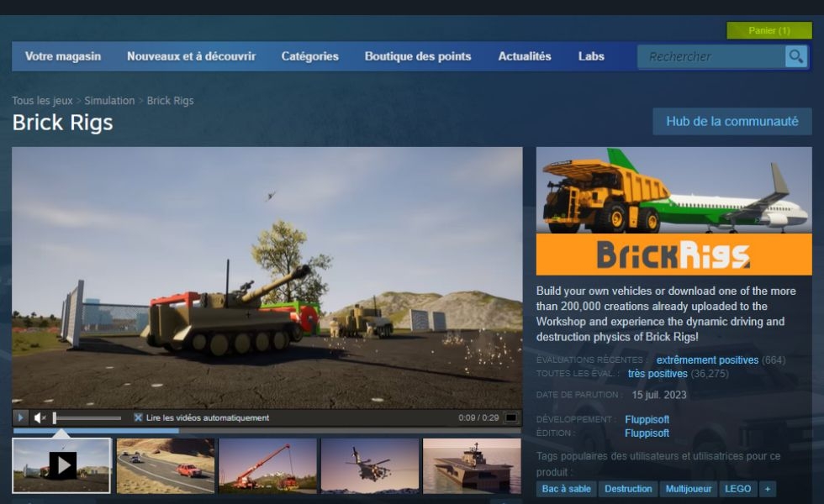
Task: Open the "extrêmement positives" reviews link
Action: (x=706, y=360)
